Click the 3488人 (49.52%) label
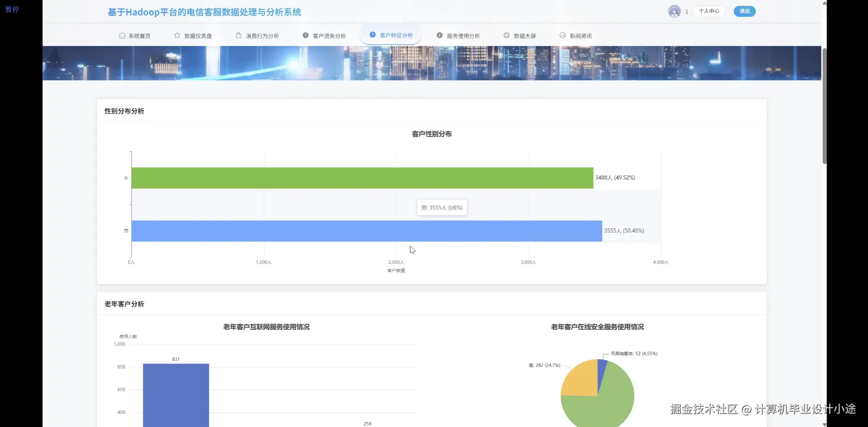The height and width of the screenshot is (427, 868). [615, 178]
